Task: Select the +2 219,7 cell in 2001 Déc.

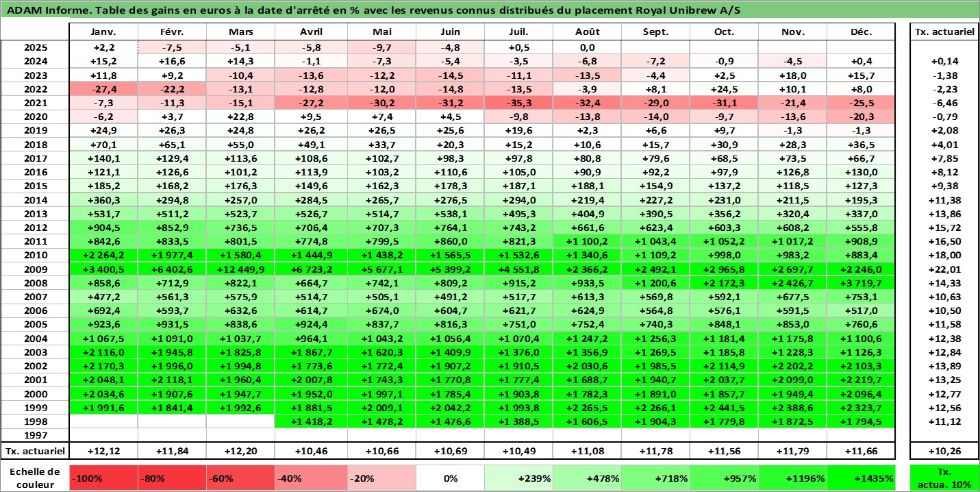Action: pos(862,380)
